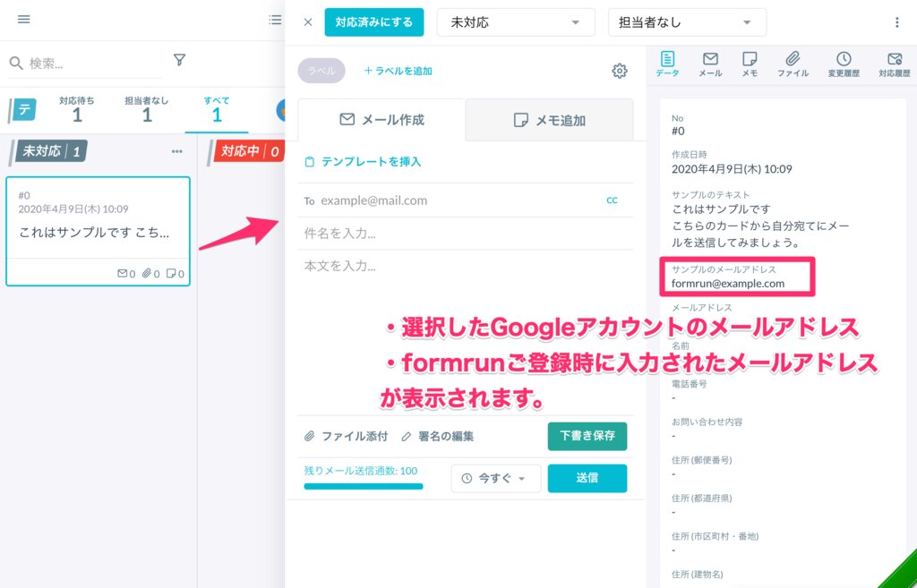Click the #0 value under No
917x588 pixels.
point(678,131)
